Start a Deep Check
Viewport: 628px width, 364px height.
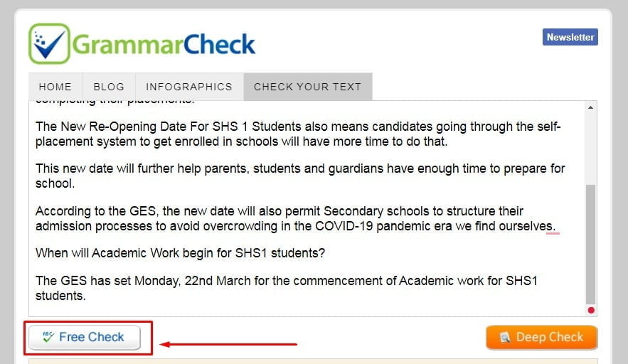pos(541,337)
